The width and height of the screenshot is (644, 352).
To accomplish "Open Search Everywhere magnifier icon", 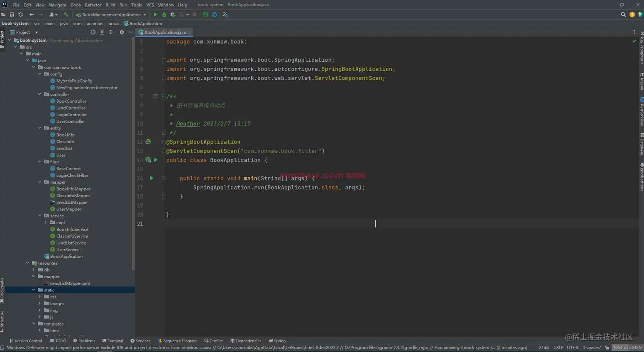I will point(623,14).
